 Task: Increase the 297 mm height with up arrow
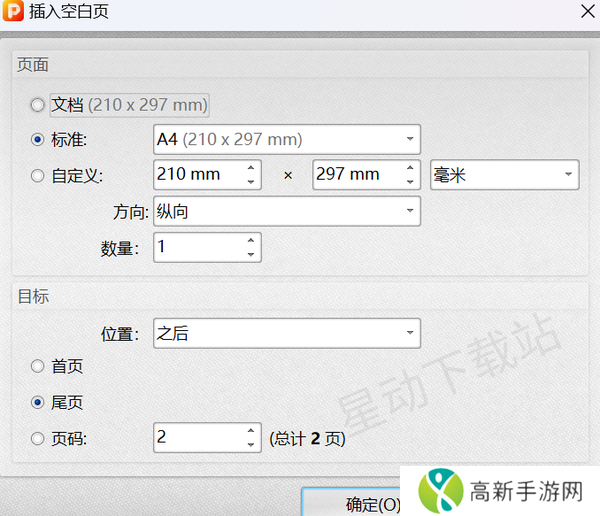pyautogui.click(x=410, y=168)
